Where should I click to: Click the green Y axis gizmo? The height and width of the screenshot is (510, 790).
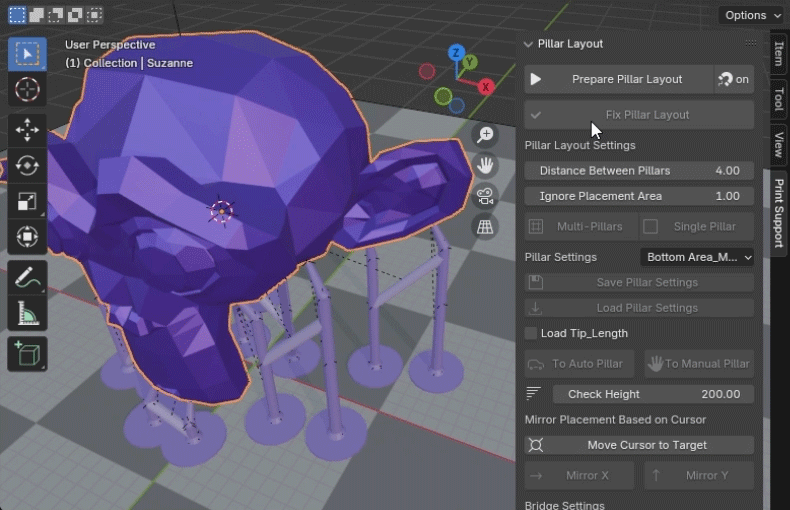(470, 62)
